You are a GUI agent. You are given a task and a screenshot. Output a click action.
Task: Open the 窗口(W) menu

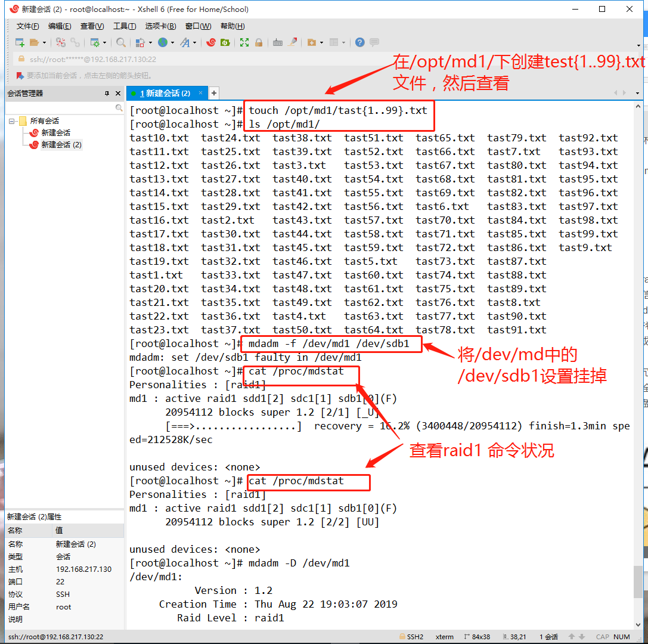click(198, 26)
